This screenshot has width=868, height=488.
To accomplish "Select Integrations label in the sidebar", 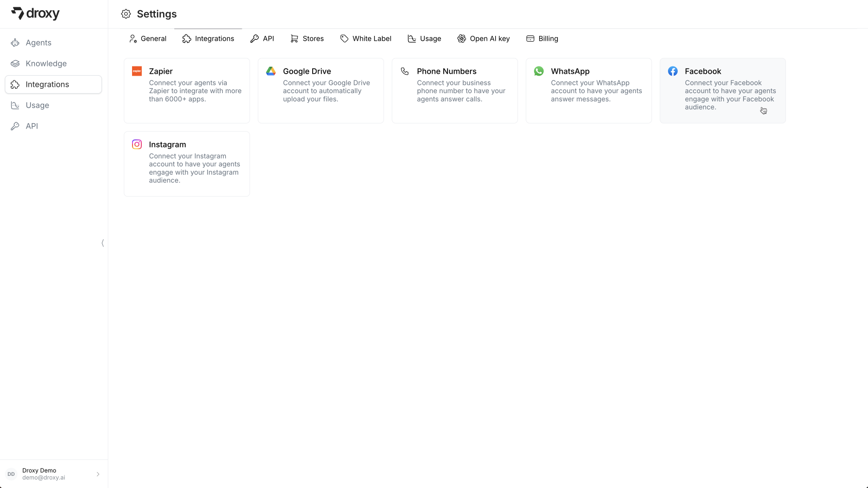I will click(47, 84).
